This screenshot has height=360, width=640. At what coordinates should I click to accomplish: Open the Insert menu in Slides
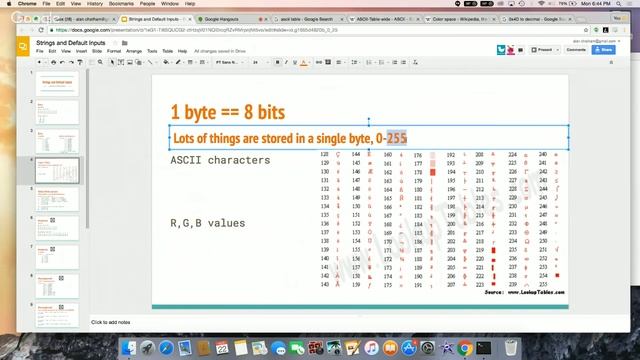pos(81,51)
